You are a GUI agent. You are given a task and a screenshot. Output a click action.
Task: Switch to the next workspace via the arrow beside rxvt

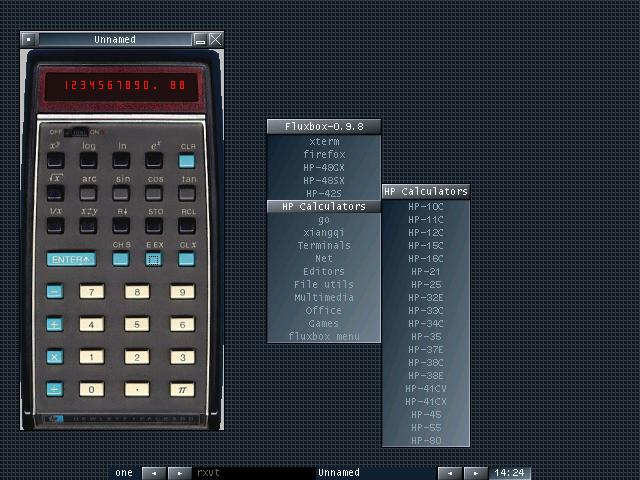[x=180, y=473]
